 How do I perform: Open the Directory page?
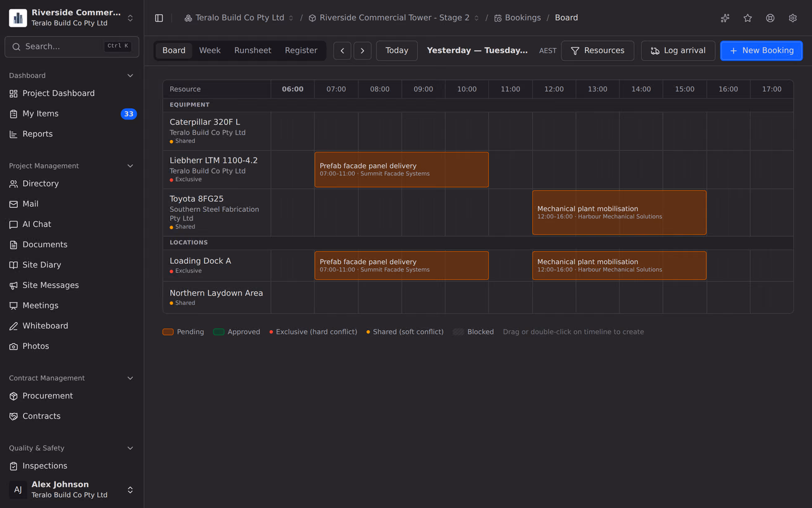pyautogui.click(x=72, y=184)
